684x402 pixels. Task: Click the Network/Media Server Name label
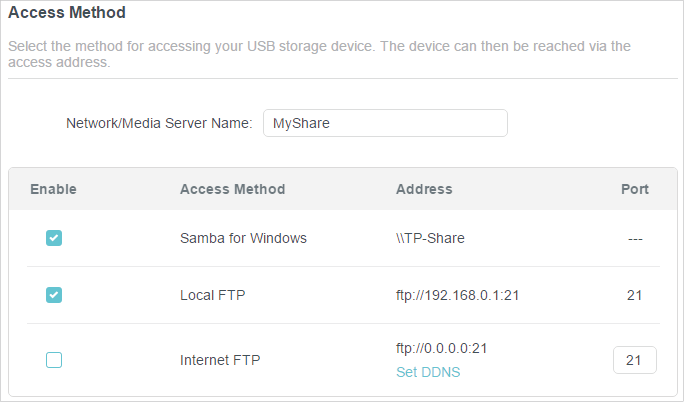click(x=159, y=123)
